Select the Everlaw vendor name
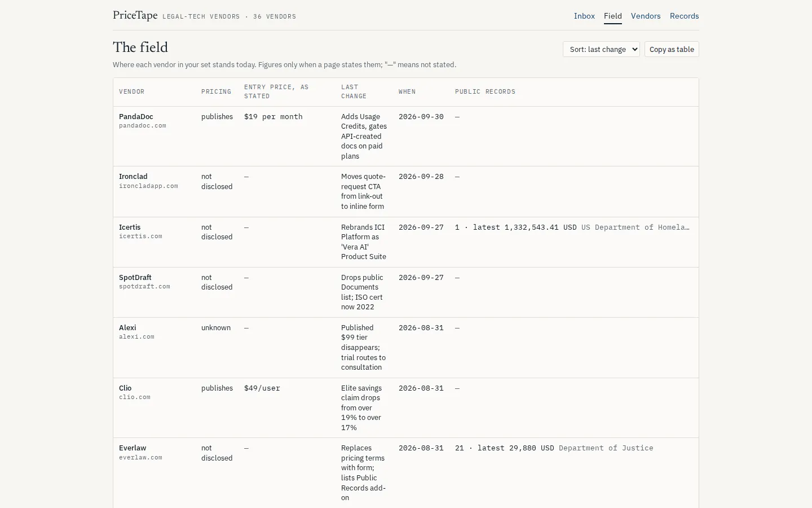812x508 pixels. coord(133,448)
